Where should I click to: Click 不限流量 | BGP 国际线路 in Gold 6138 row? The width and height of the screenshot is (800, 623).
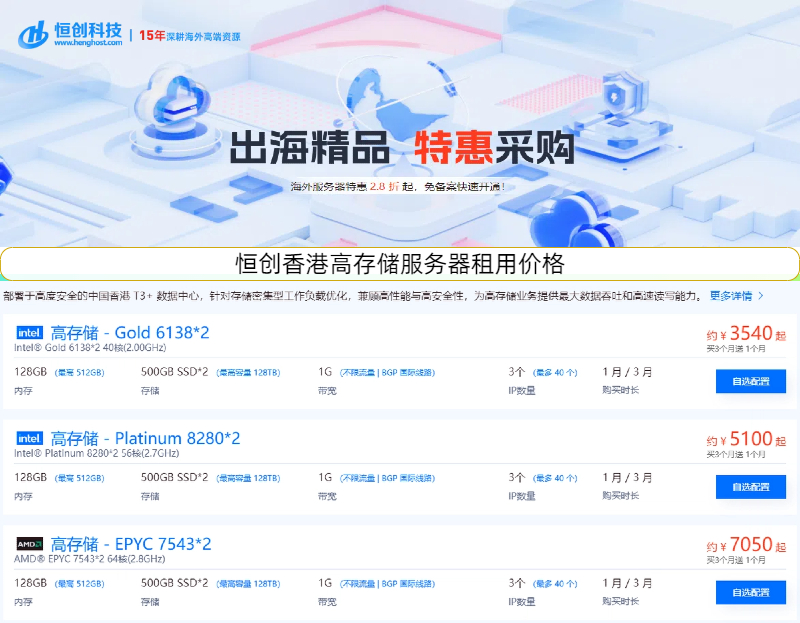[387, 373]
